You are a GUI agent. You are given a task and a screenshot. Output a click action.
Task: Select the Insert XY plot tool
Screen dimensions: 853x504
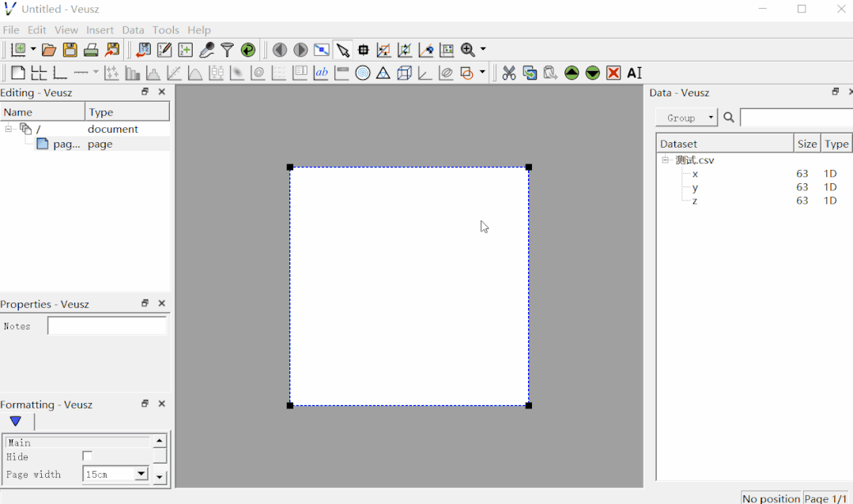111,73
